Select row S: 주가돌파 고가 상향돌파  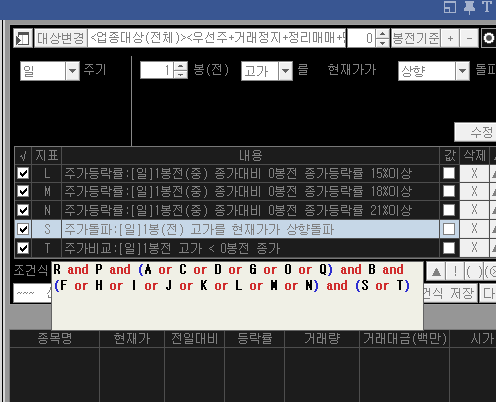click(x=250, y=229)
